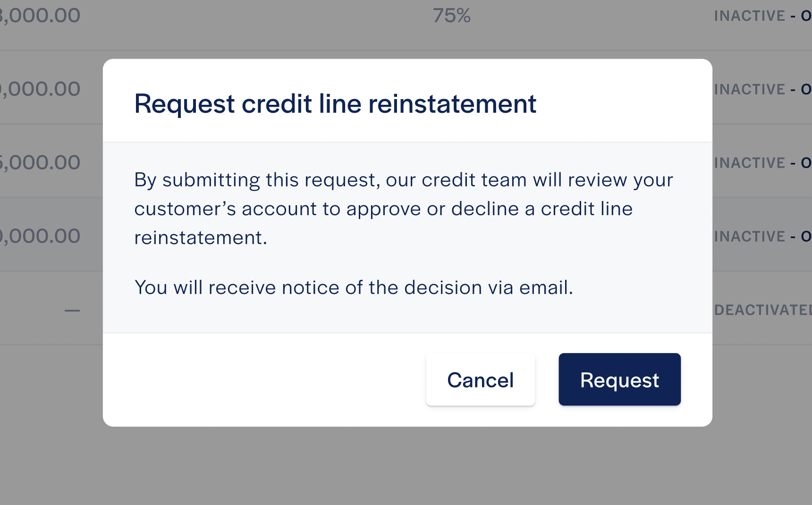Click the dimmed backdrop below the dialog
This screenshot has width=812, height=505.
pyautogui.click(x=406, y=467)
